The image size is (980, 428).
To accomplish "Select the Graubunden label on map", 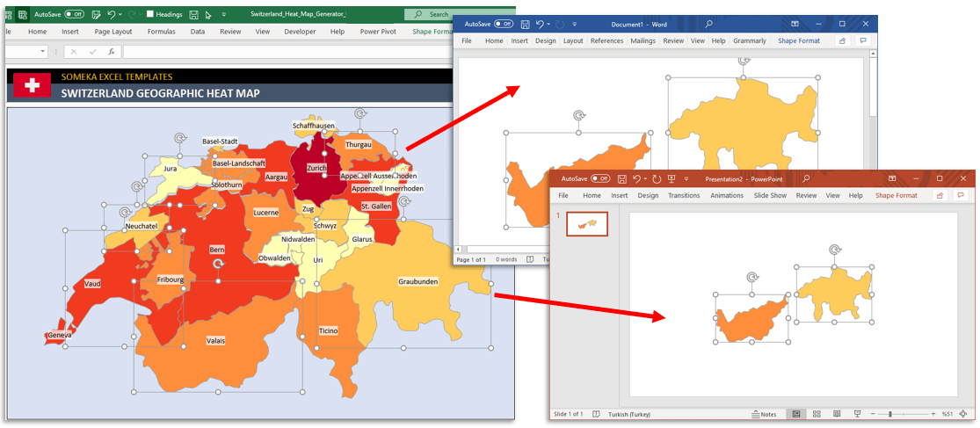I will (x=418, y=282).
